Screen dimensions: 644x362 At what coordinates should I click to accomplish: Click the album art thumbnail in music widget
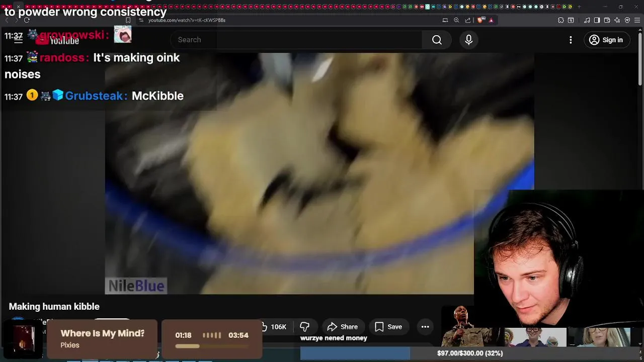tap(24, 339)
